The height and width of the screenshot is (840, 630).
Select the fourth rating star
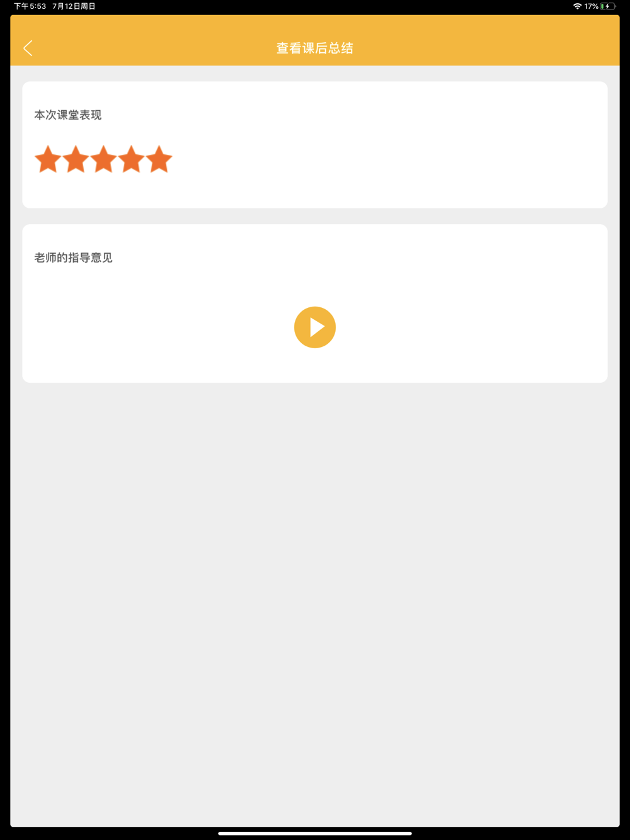131,159
